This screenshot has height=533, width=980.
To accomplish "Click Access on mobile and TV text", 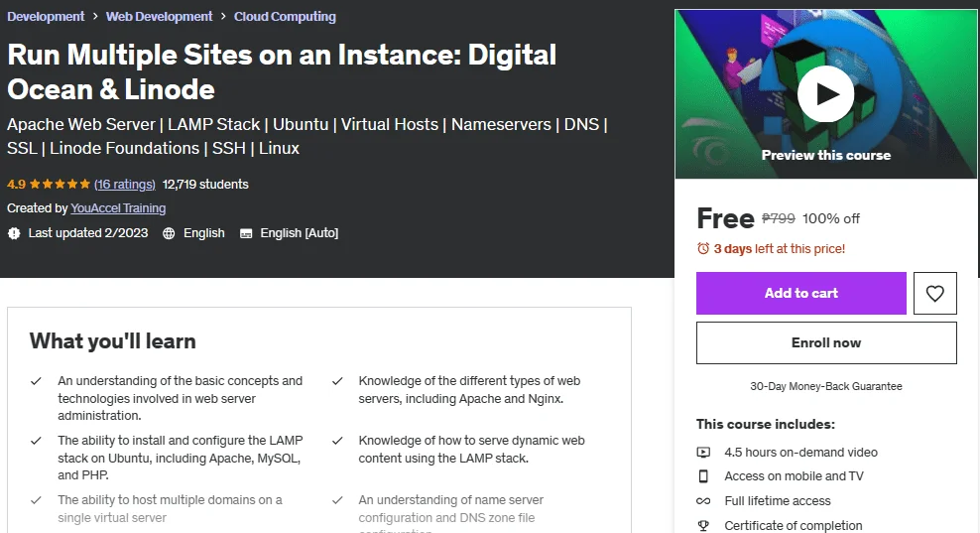I will pos(794,476).
